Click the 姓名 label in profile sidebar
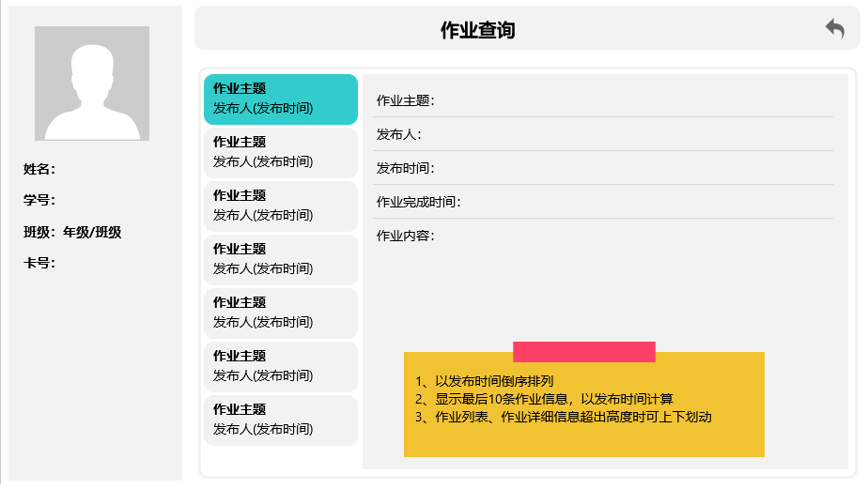Viewport: 868px width, 489px height. pos(39,170)
